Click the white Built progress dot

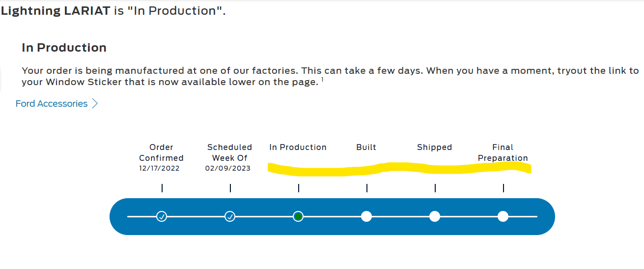pos(366,216)
